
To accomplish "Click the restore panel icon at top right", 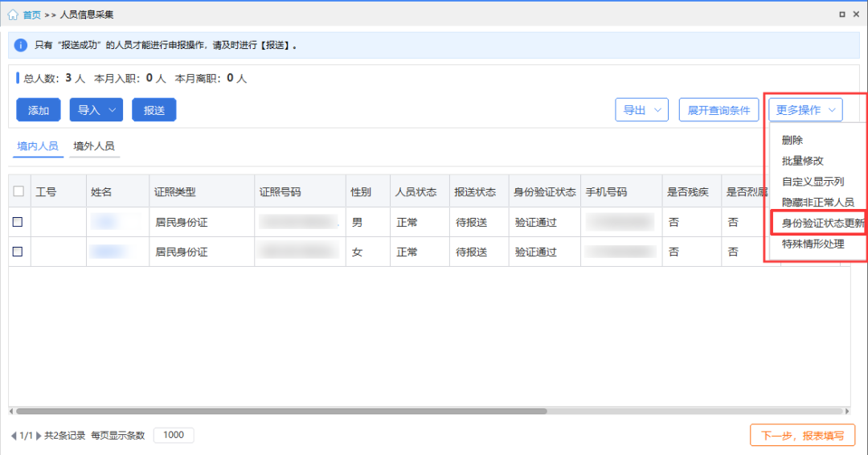I will tap(842, 14).
